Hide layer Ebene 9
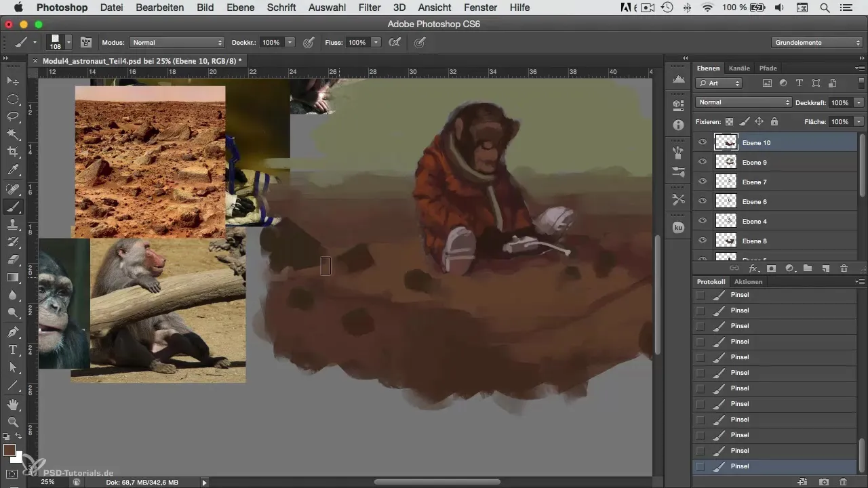Viewport: 868px width, 488px height. 703,162
